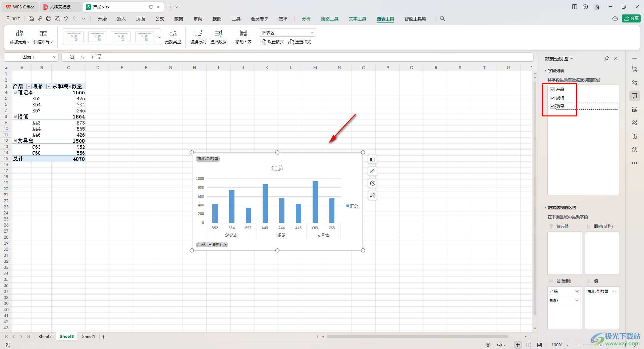
Task: Click the Undo arrow icon
Action: [x=66, y=19]
